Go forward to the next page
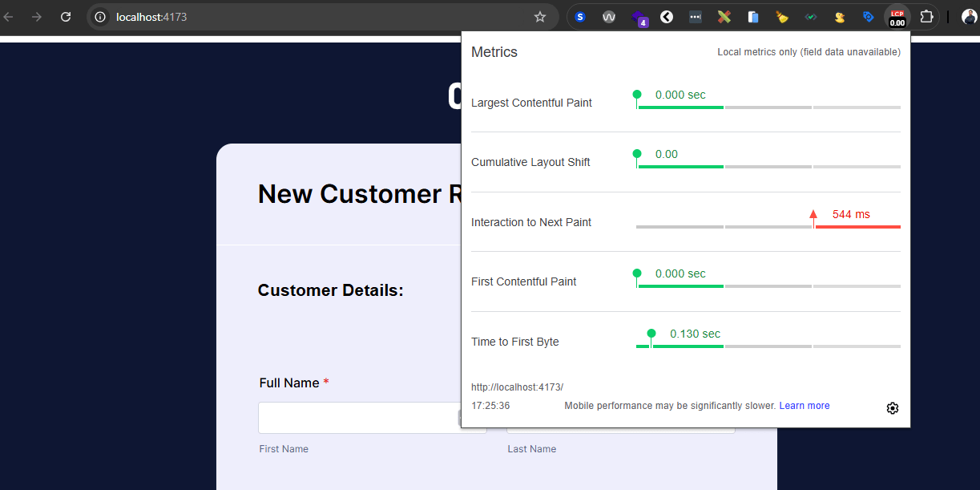980x490 pixels. [36, 17]
